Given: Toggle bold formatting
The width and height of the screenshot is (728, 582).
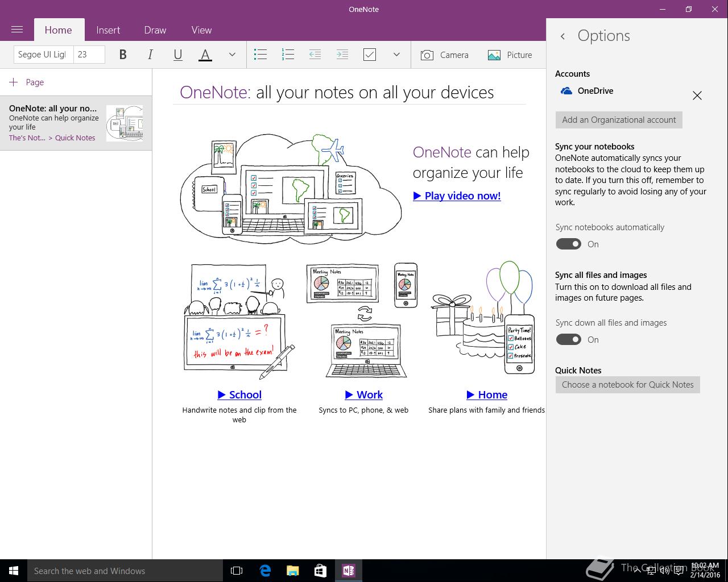Looking at the screenshot, I should [x=123, y=55].
